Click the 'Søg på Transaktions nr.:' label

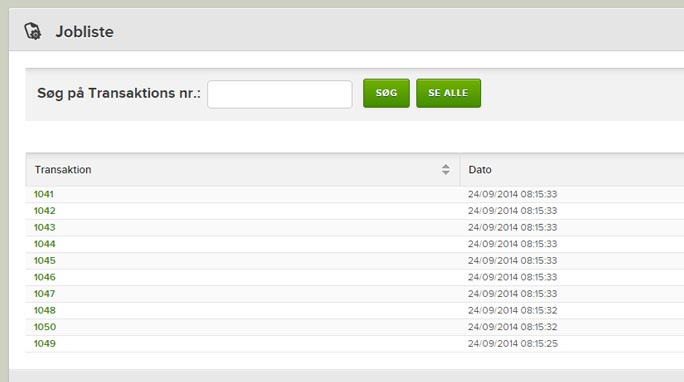119,93
